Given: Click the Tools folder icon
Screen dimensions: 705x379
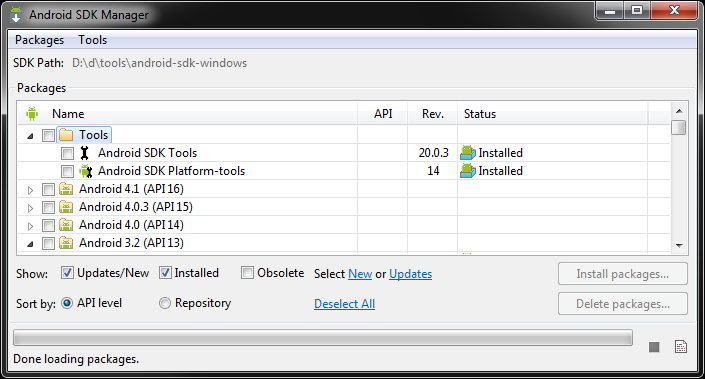Looking at the screenshot, I should [66, 135].
